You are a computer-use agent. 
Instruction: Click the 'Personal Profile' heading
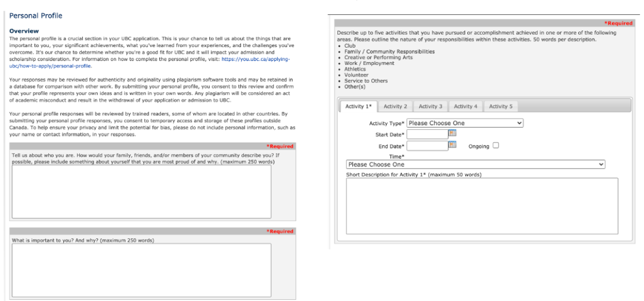point(36,15)
